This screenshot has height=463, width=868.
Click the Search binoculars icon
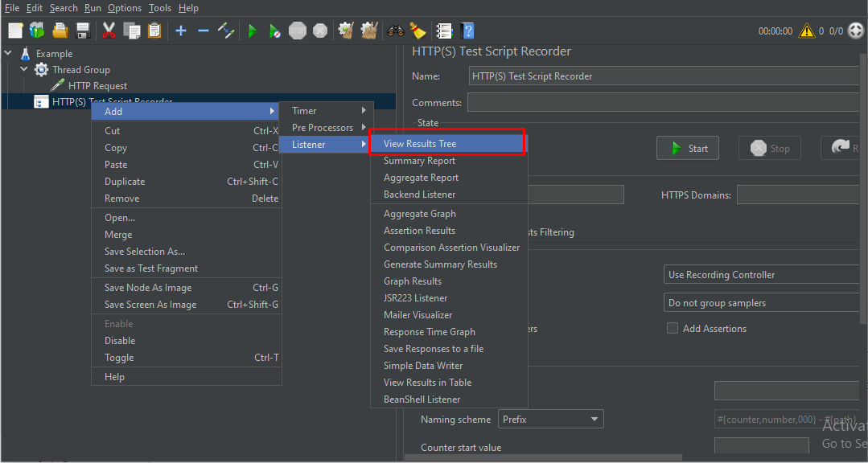pyautogui.click(x=395, y=31)
